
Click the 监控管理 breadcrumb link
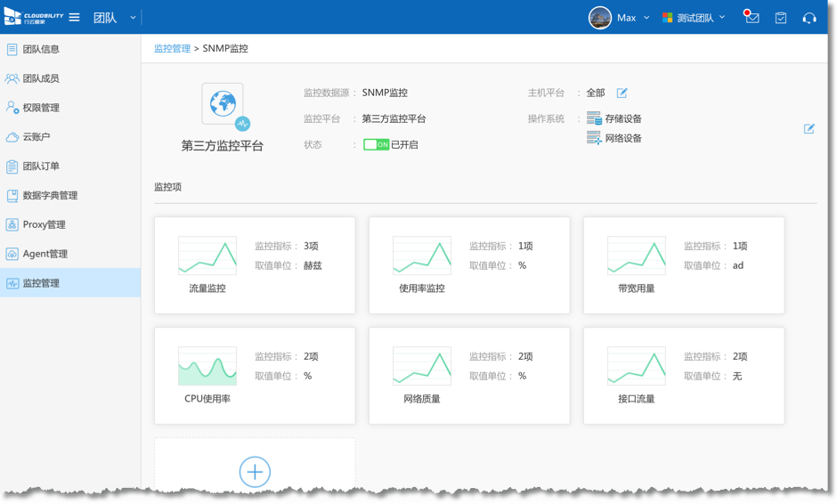coord(172,49)
